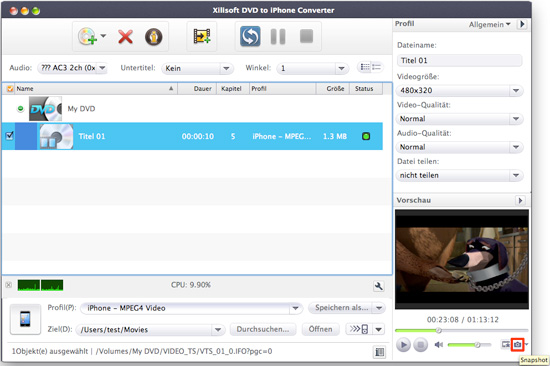Close the CPU usage graph panel
Screen dimensions: 550x366
coord(9,285)
